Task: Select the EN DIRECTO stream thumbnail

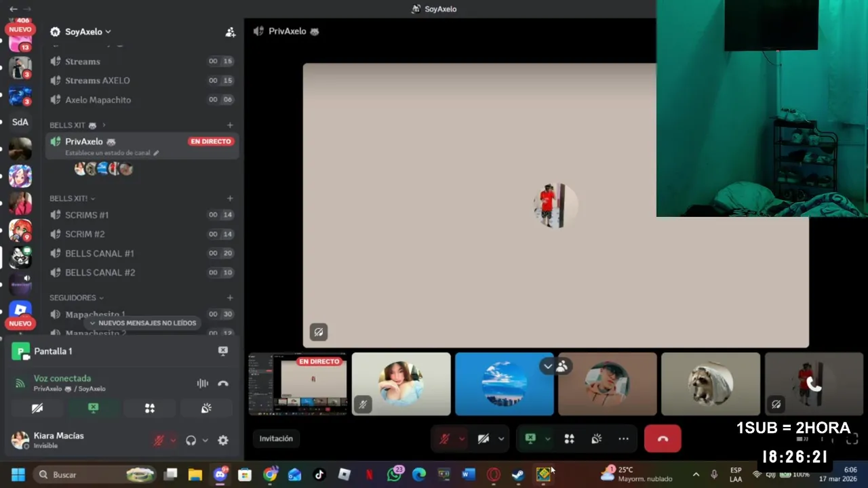Action: 298,384
